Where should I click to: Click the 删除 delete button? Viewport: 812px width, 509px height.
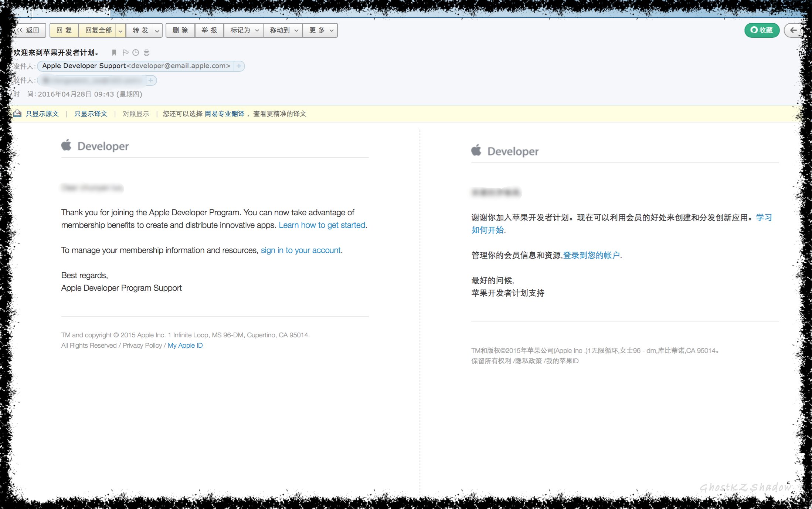[x=180, y=30]
